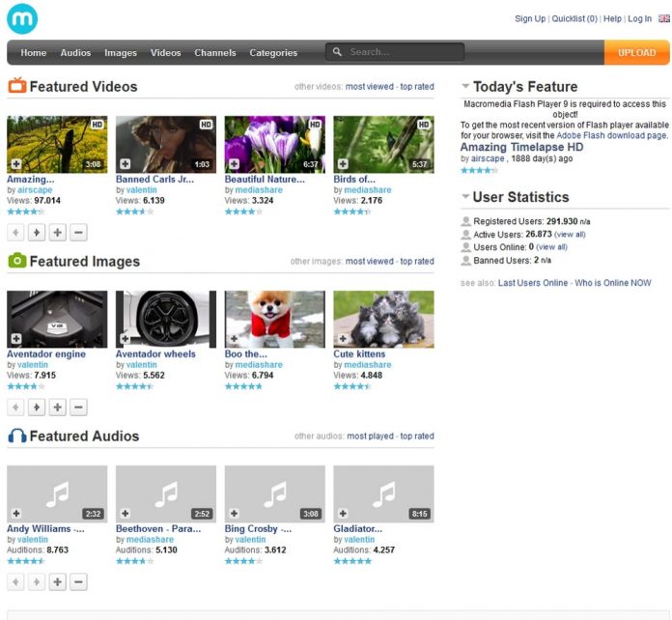Collapse the User Statistics panel
This screenshot has width=672, height=620.
click(x=465, y=197)
